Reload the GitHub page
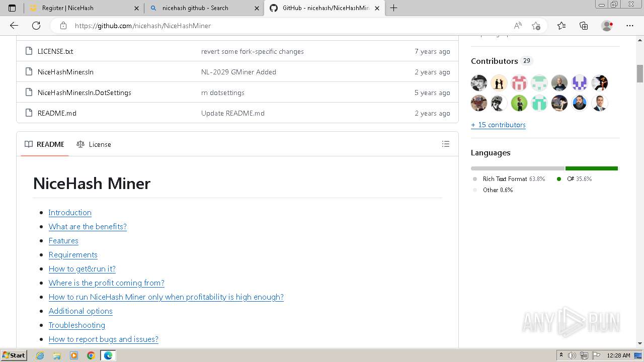This screenshot has width=644, height=362. [x=36, y=26]
